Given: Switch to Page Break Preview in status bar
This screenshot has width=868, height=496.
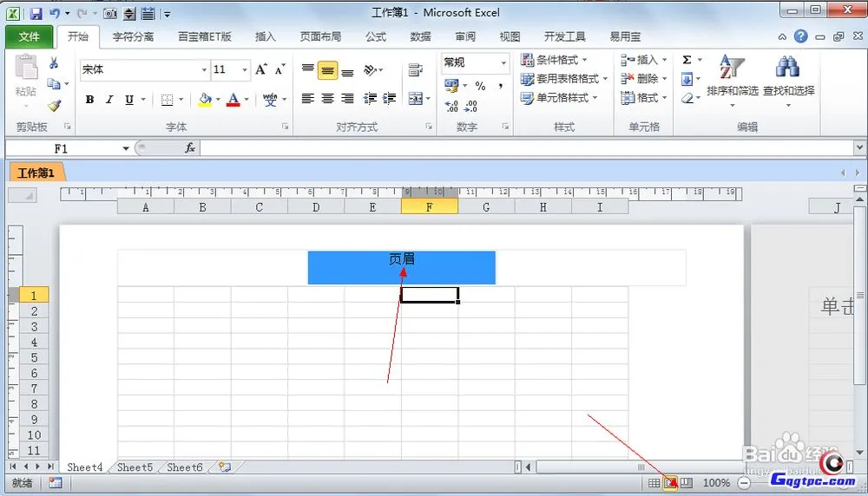Looking at the screenshot, I should click(687, 483).
